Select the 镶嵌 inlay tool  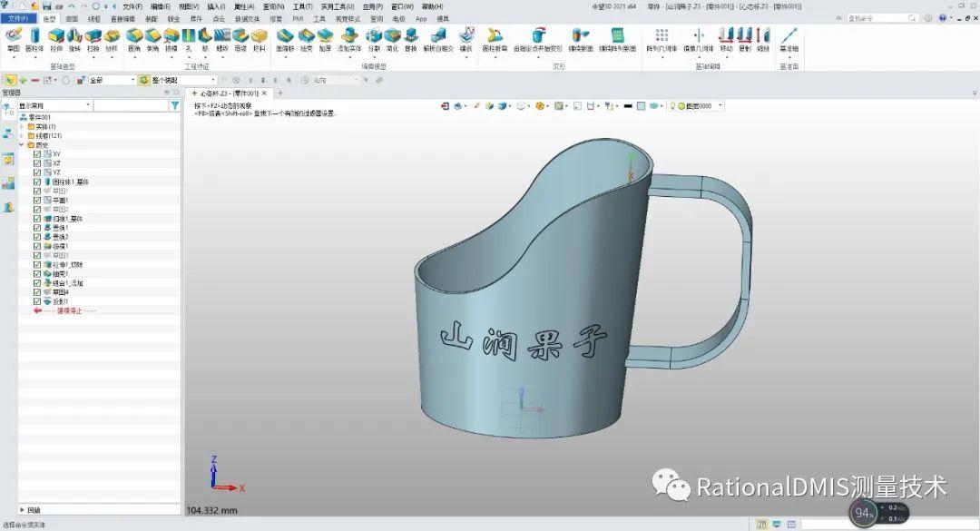click(466, 39)
